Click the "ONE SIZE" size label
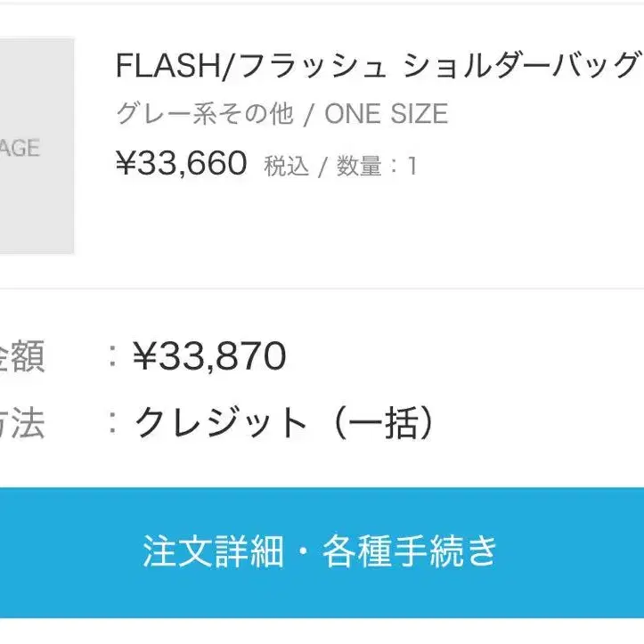 (386, 114)
